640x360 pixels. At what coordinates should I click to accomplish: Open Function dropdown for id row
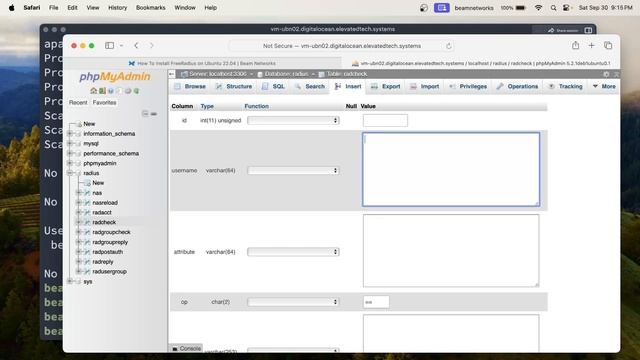(293, 120)
